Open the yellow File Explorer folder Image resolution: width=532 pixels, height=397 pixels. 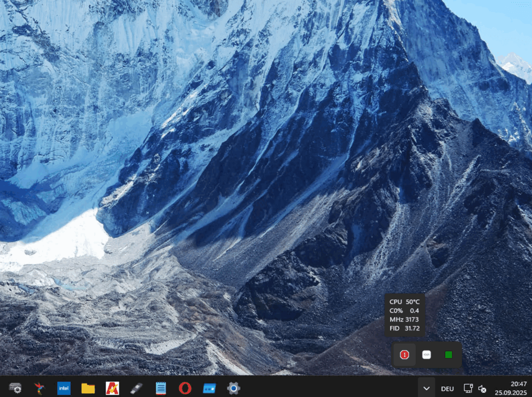coord(88,388)
